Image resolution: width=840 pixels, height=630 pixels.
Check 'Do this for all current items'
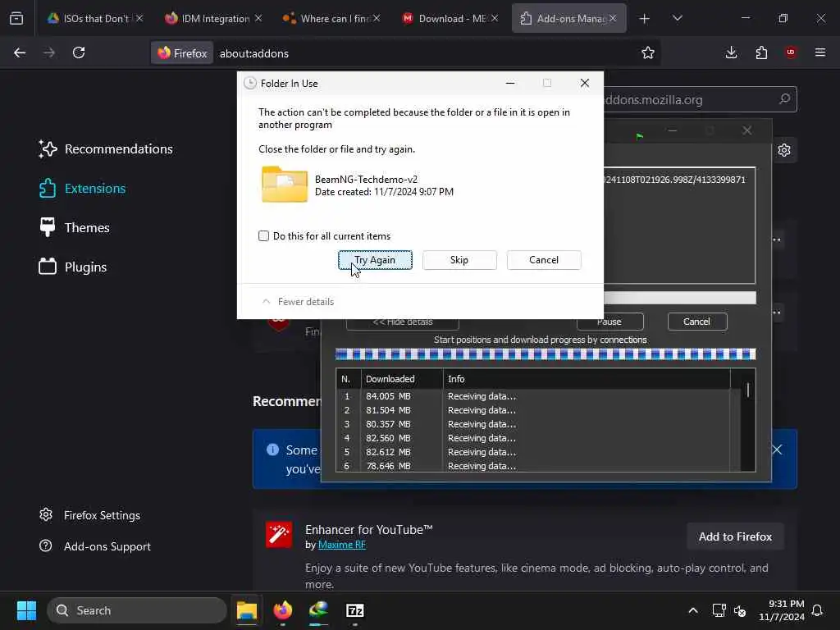coord(263,235)
